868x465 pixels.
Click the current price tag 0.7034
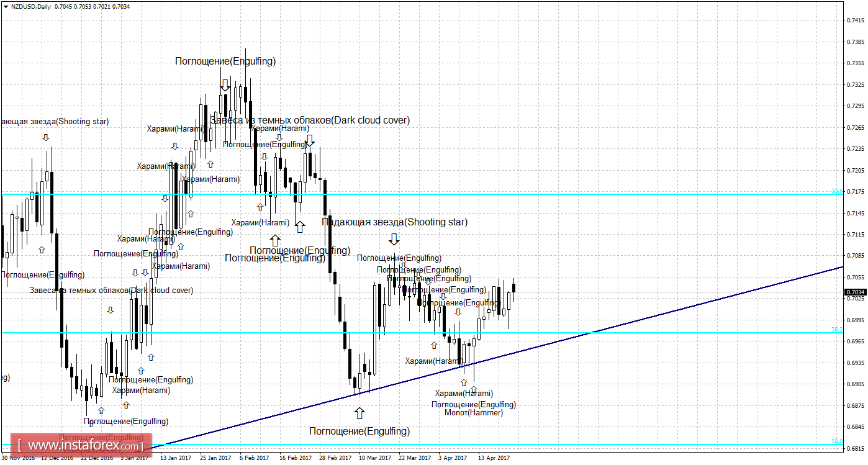pos(856,292)
